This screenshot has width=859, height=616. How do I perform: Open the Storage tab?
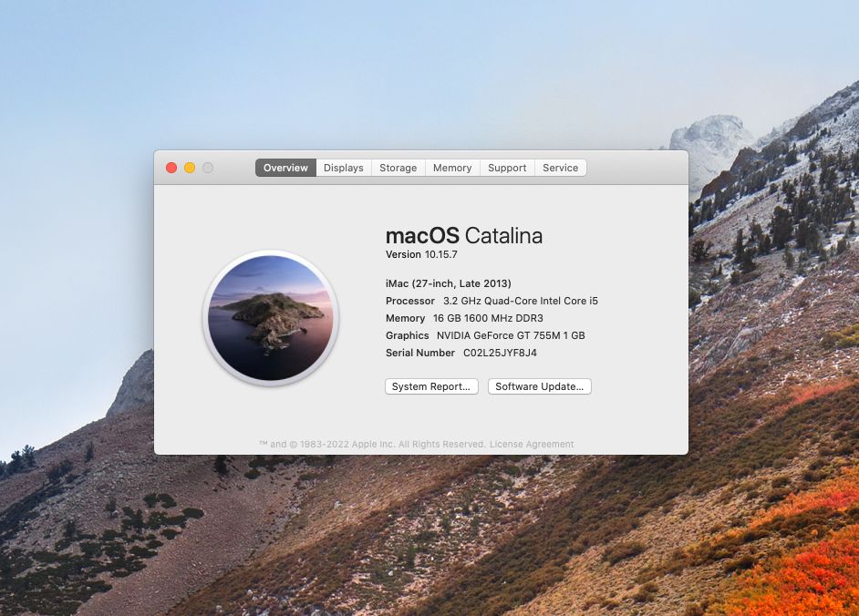(398, 168)
